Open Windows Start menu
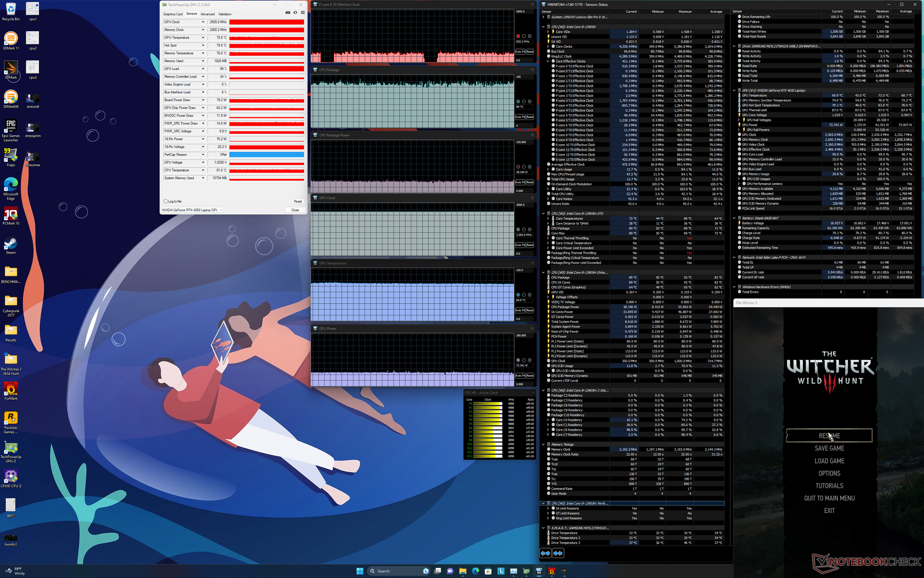Screen dimensions: 924x578 359,571
